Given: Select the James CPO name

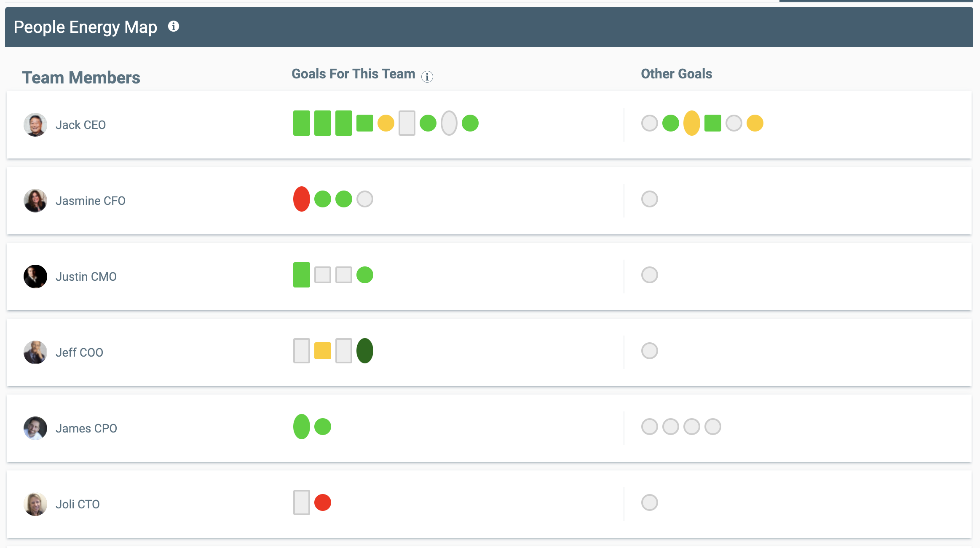Looking at the screenshot, I should click(86, 428).
